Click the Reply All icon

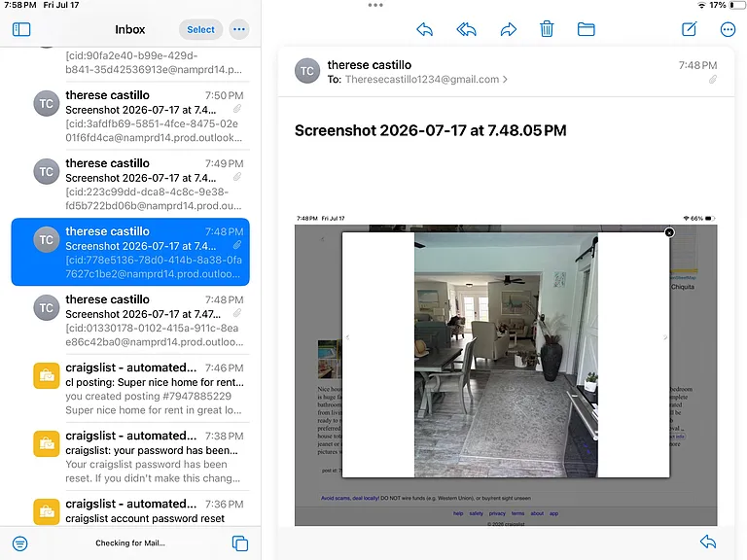tap(467, 29)
